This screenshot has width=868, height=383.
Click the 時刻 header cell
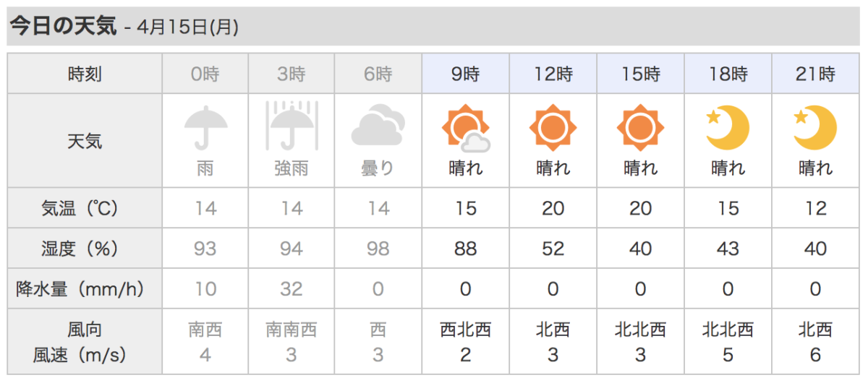85,74
